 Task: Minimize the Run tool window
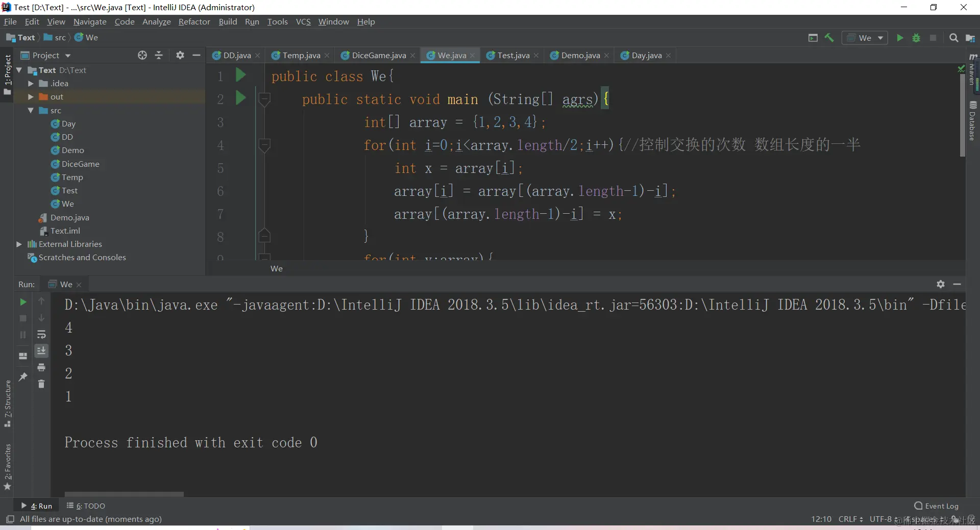tap(957, 284)
